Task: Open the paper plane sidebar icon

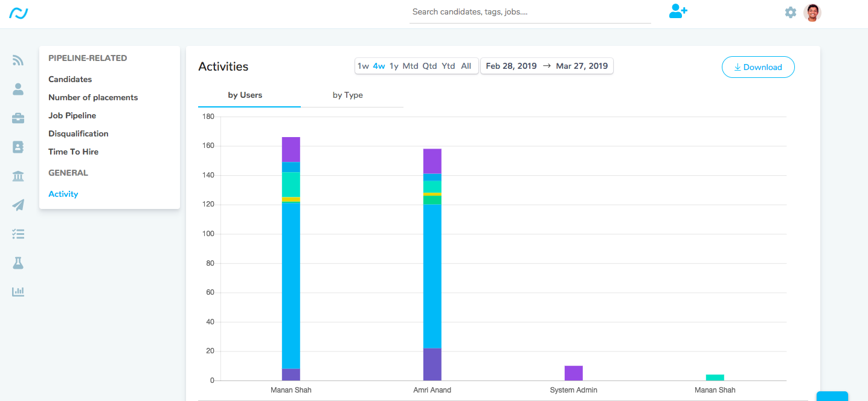Action: (x=18, y=205)
